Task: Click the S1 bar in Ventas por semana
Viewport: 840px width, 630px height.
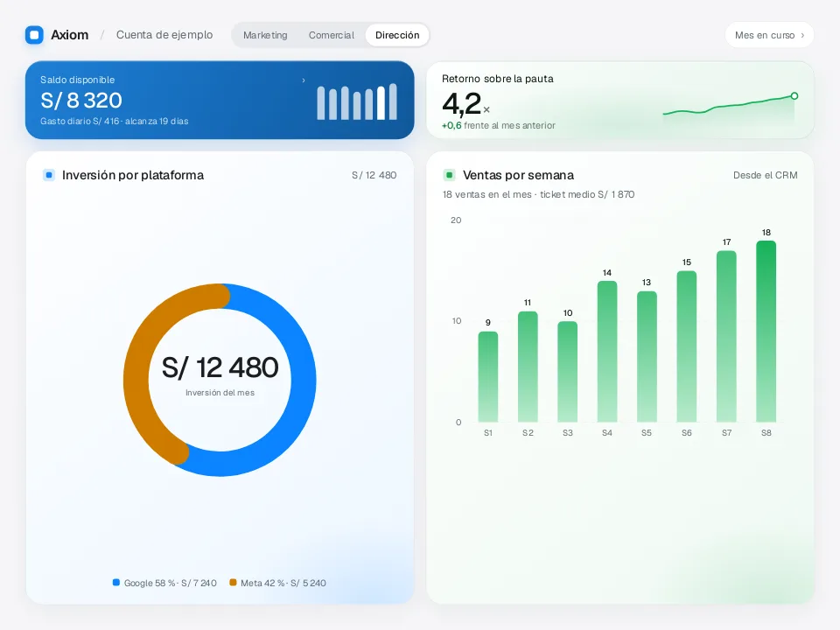Action: [x=488, y=376]
